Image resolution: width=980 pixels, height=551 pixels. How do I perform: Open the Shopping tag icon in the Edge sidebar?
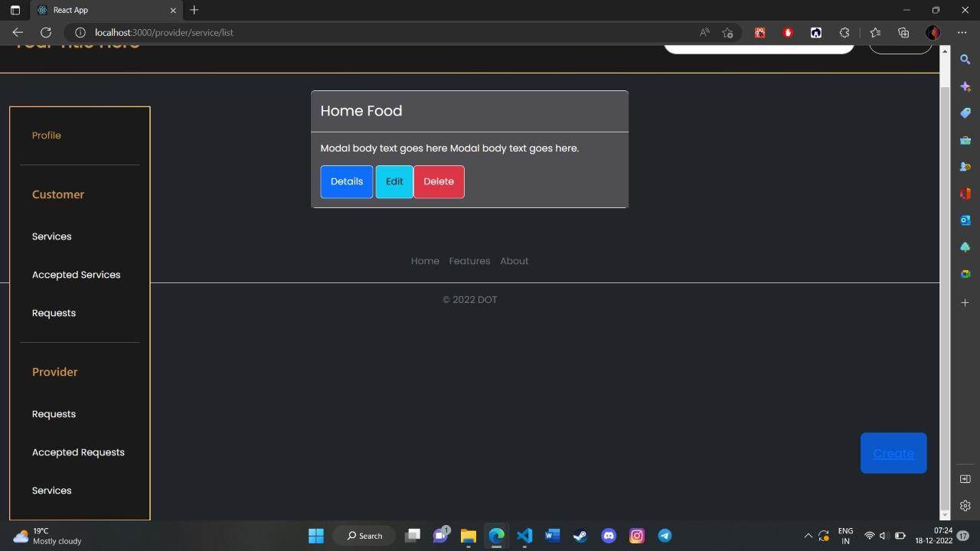tap(965, 112)
